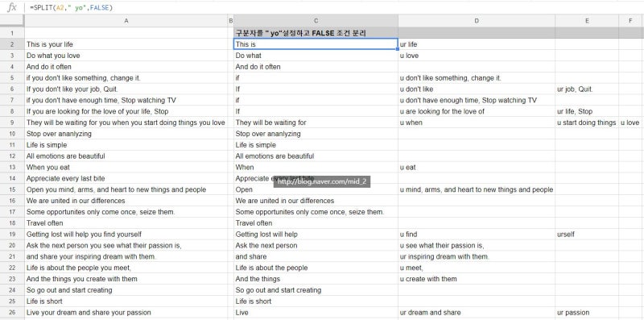The image size is (644, 320).
Task: Select cell 'Life is short' in column A
Action: 126,301
